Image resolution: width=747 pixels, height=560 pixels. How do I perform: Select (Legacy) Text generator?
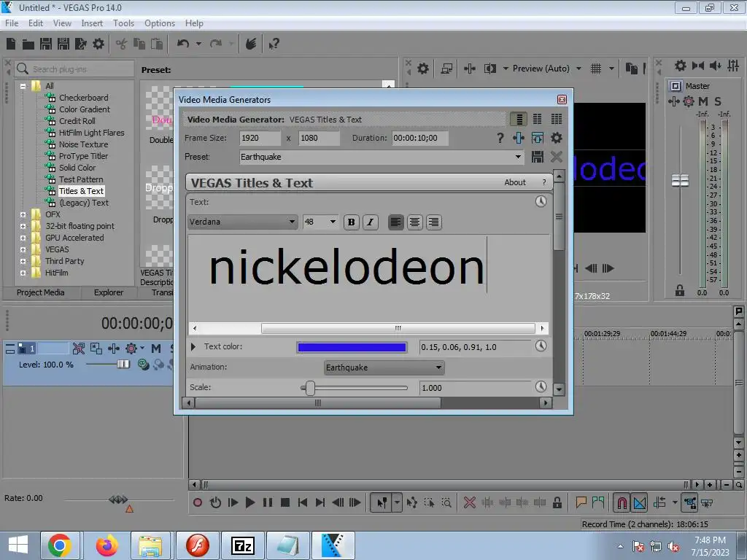[84, 203]
